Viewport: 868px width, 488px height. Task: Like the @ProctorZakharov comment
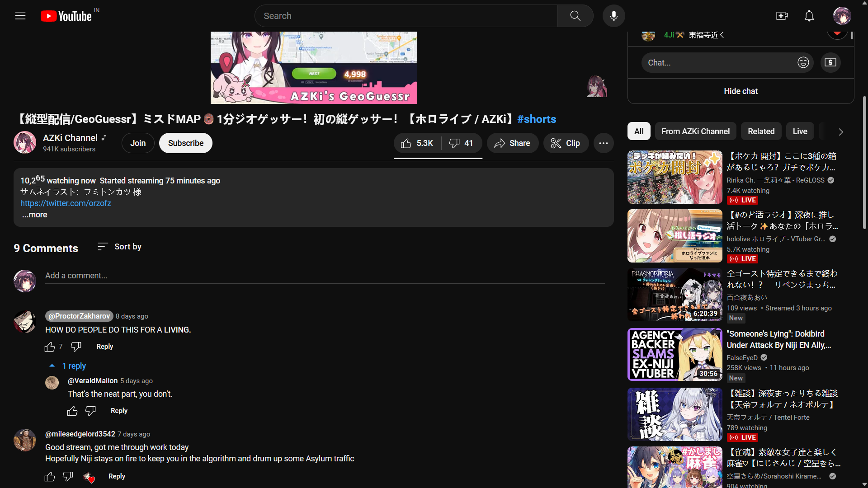tap(50, 347)
